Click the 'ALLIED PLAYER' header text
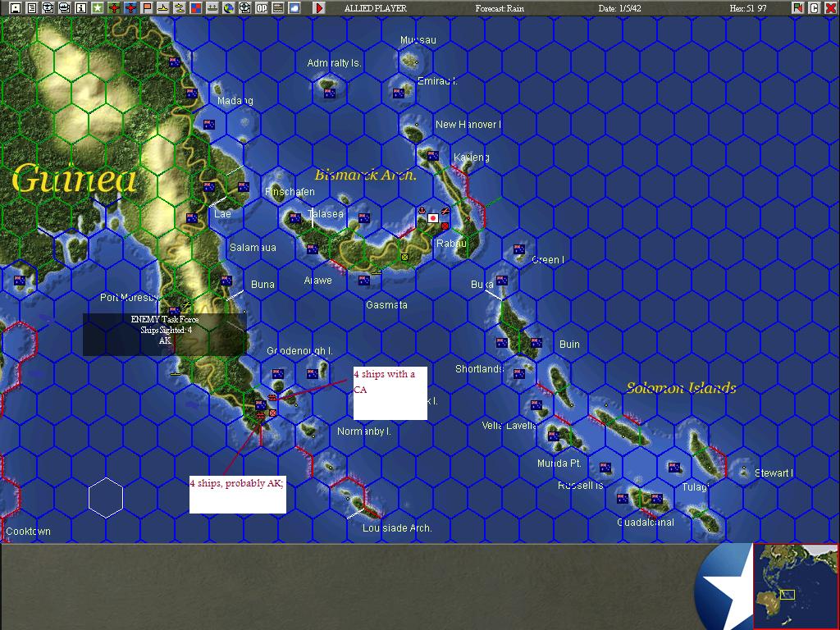Viewport: 840px width, 630px height. [376, 8]
